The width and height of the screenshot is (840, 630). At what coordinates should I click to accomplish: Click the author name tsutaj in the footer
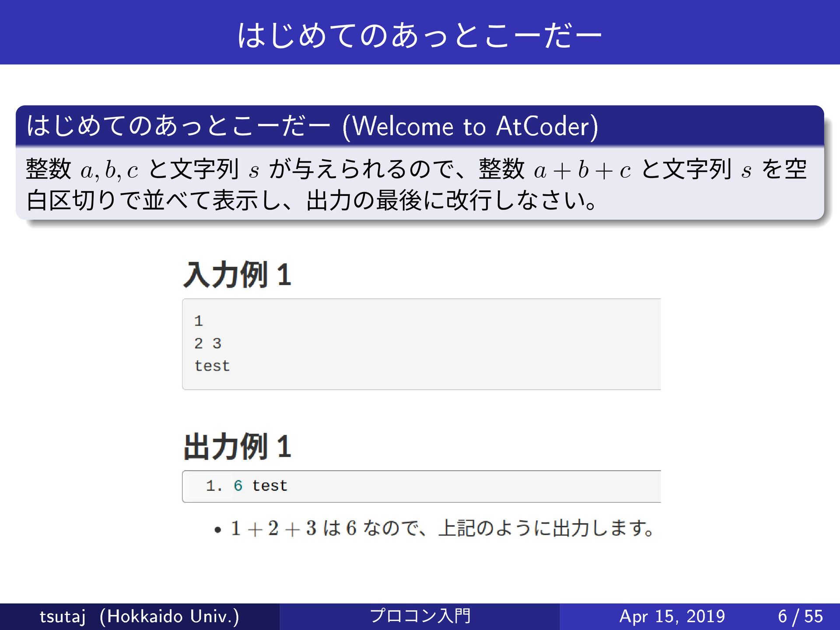click(x=62, y=616)
